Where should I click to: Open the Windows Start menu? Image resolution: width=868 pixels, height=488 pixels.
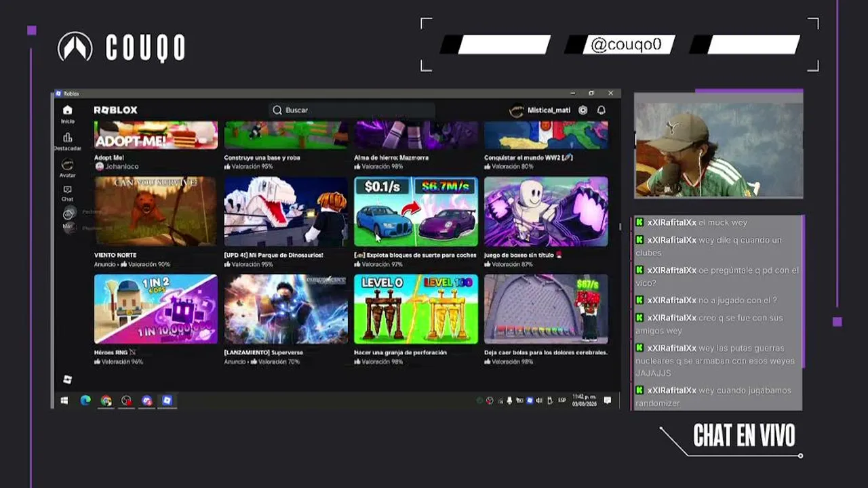click(x=64, y=401)
